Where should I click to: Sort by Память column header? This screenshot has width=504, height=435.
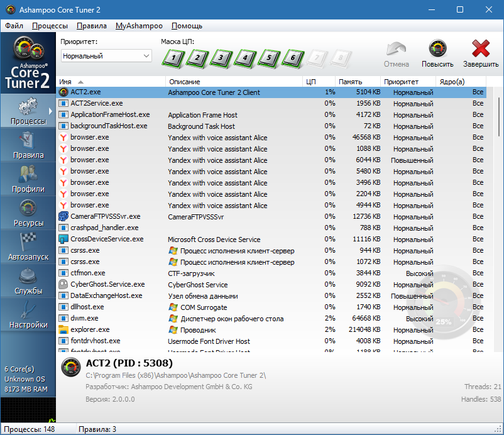[x=358, y=82]
